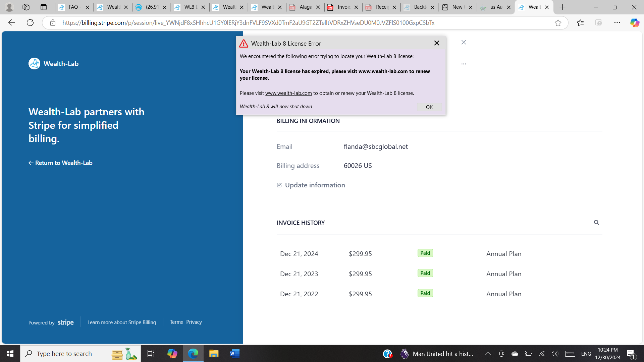Click the Paid badge for Dec 21, 2022

(x=425, y=293)
